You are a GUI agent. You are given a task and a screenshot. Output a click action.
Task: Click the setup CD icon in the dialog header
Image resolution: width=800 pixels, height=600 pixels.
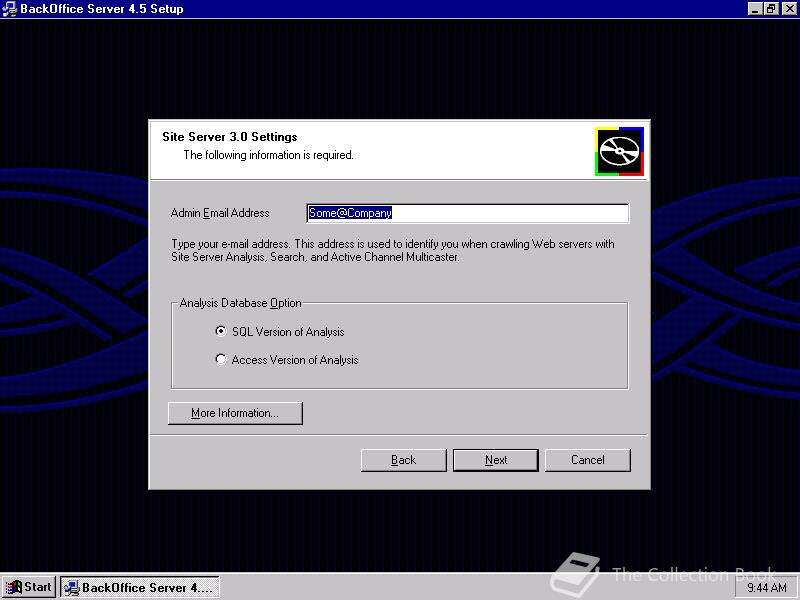coord(619,152)
